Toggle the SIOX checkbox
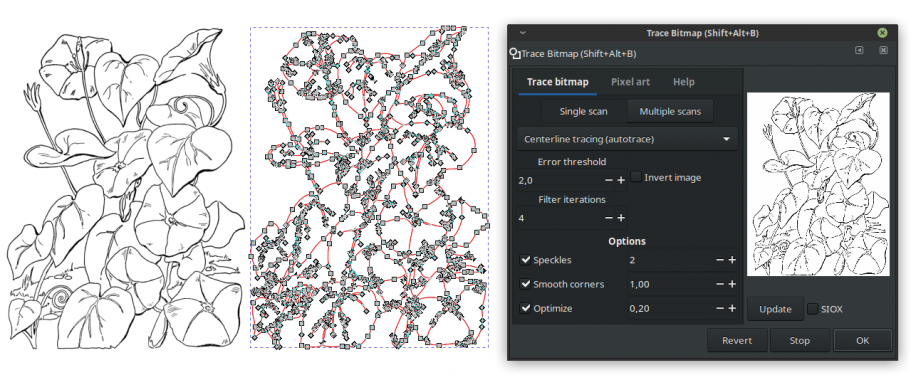 813,309
